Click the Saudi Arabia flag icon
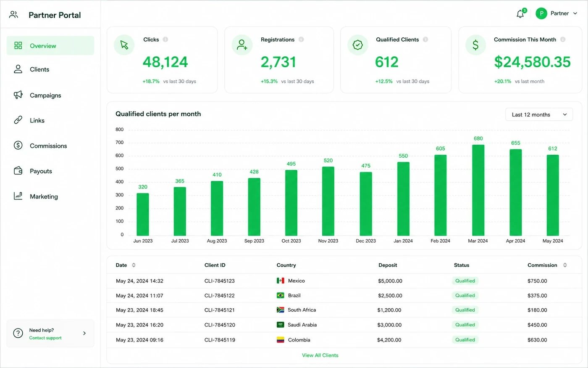The height and width of the screenshot is (368, 588). [280, 325]
